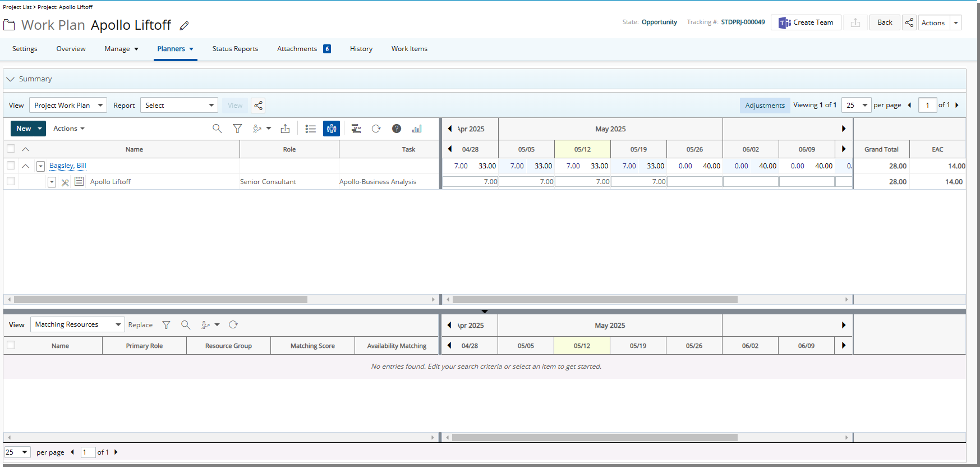Image resolution: width=980 pixels, height=467 pixels.
Task: Open the row menu arrow on the Apollo Liftoff row
Action: coord(52,182)
